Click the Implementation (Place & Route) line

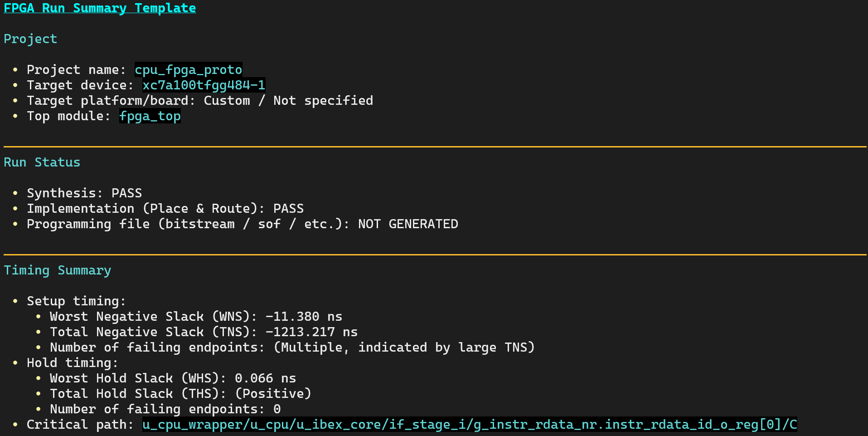pyautogui.click(x=165, y=209)
